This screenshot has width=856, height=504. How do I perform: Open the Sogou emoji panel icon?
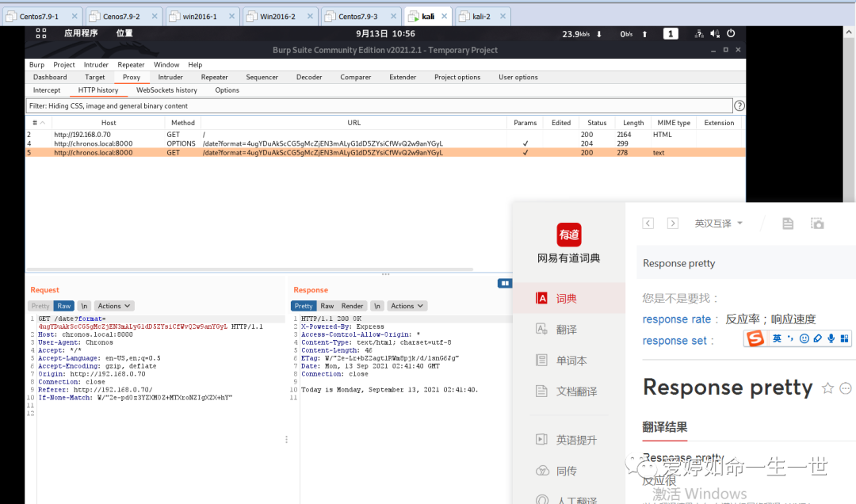(804, 338)
